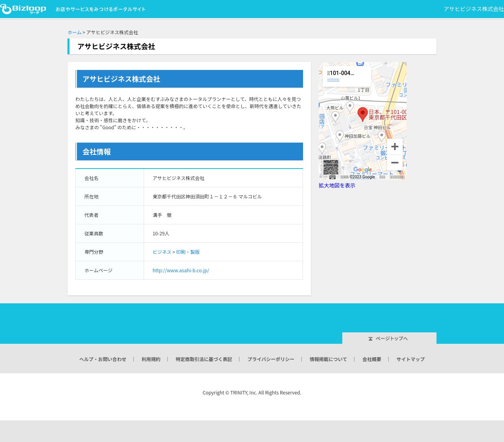Click the Bizloop logo in the header
Screen dimensions: 504x442
click(24, 9)
